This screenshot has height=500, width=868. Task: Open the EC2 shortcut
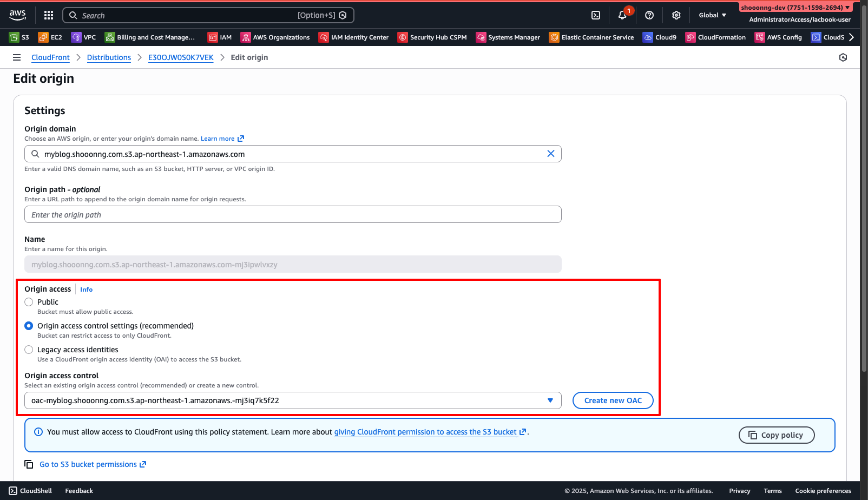click(x=50, y=37)
